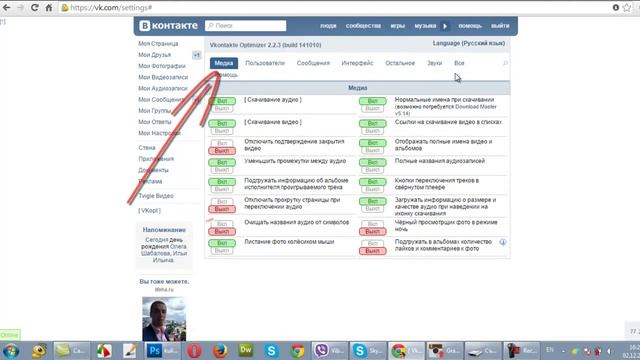
Task: Open Dreamweaver from the taskbar
Action: click(x=246, y=351)
